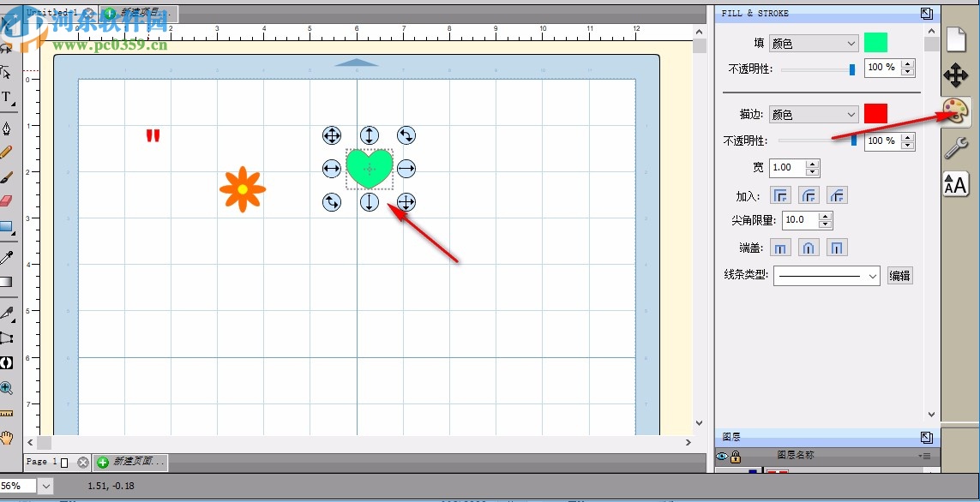The width and height of the screenshot is (980, 502).
Task: Select the Brush tool
Action: coord(6,178)
